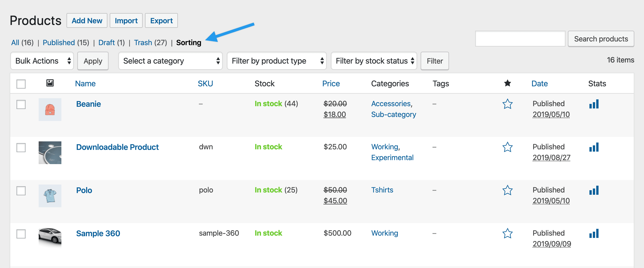Select the Downloadable Product row checkbox
This screenshot has width=644, height=268.
click(x=21, y=148)
